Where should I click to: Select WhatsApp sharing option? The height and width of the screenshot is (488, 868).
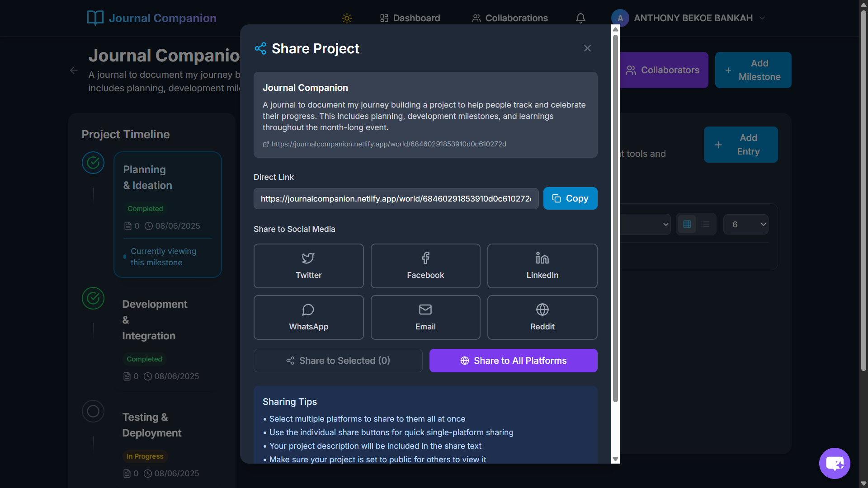(x=308, y=318)
